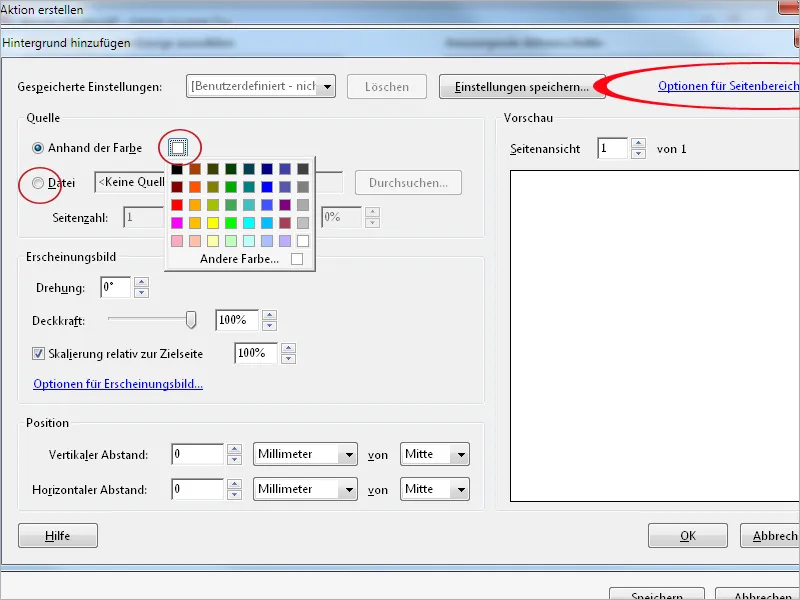This screenshot has width=800, height=600.
Task: Click the Drehung angle input field
Action: click(x=116, y=287)
